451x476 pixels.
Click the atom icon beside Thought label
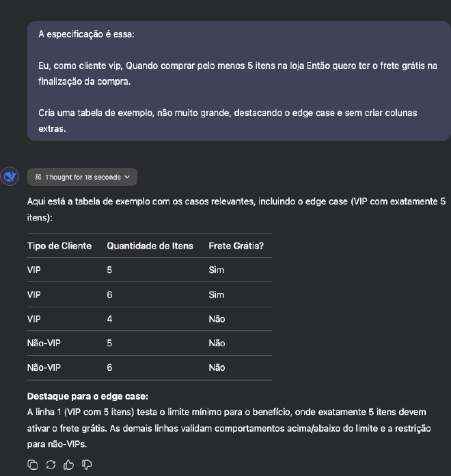[38, 178]
